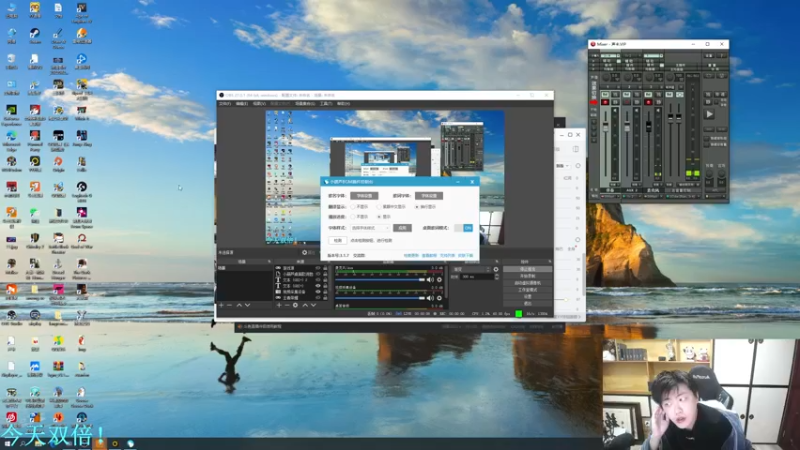800x450 pixels.
Task: Toggle visibility of 视频采集设备 source
Action: tap(318, 292)
